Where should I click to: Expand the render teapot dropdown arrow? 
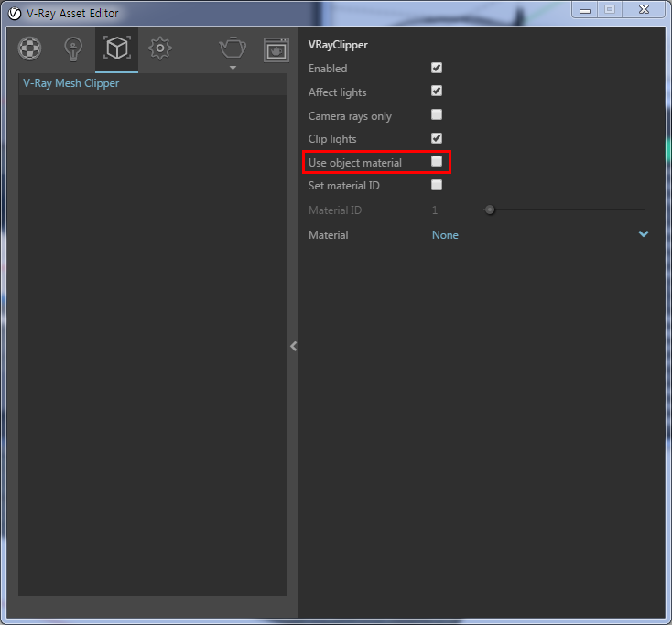(233, 68)
